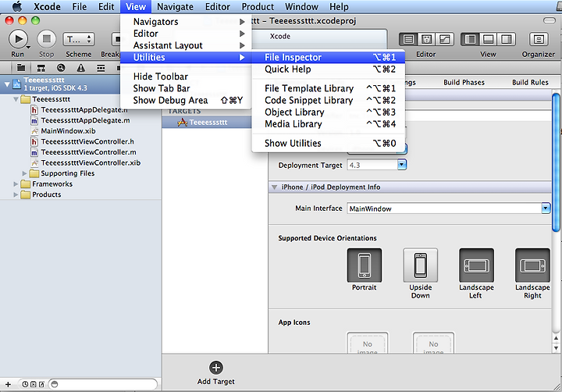This screenshot has width=562, height=392.
Task: Toggle Landscape Right orientation button
Action: coord(532,265)
